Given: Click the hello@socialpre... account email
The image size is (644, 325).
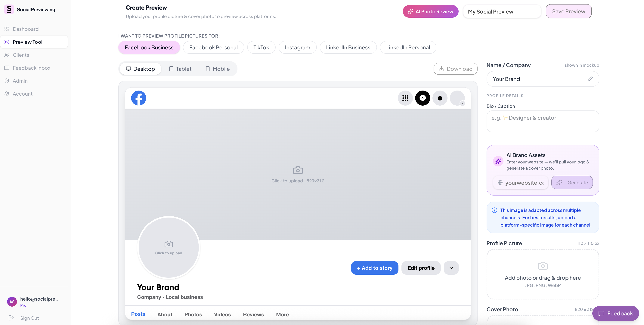Looking at the screenshot, I should pyautogui.click(x=39, y=299).
